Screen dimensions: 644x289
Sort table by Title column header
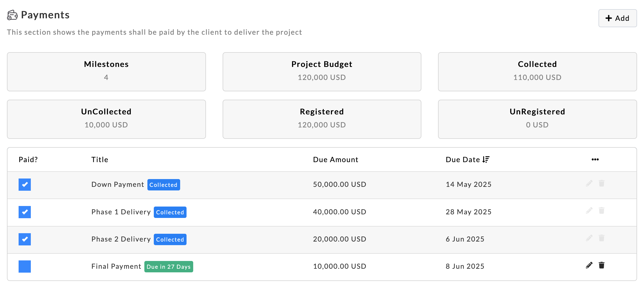100,160
